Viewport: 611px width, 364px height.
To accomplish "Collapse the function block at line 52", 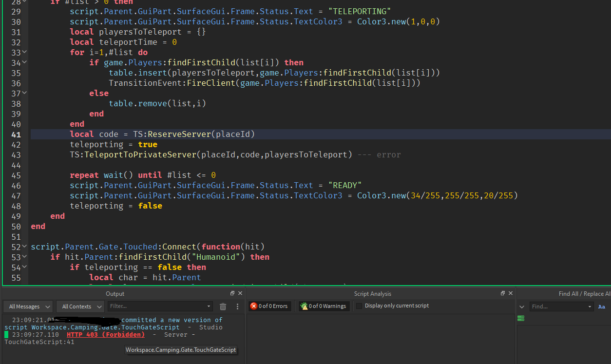I will pyautogui.click(x=24, y=246).
